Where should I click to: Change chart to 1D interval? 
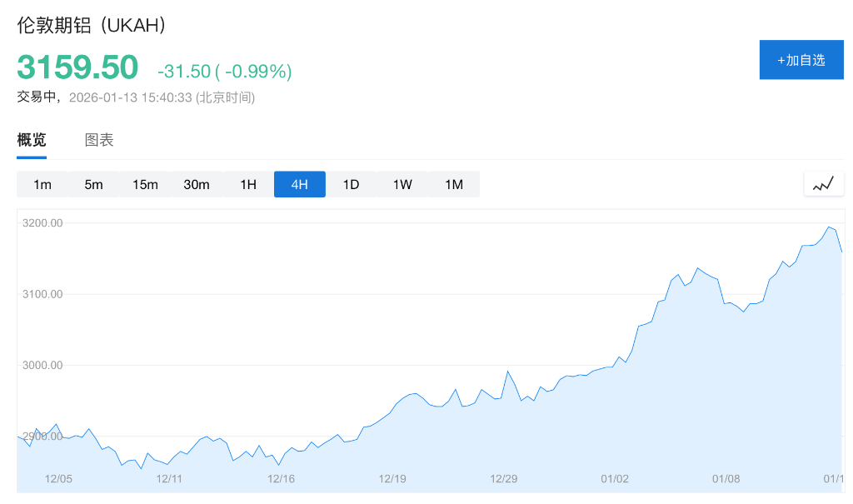[x=351, y=184]
